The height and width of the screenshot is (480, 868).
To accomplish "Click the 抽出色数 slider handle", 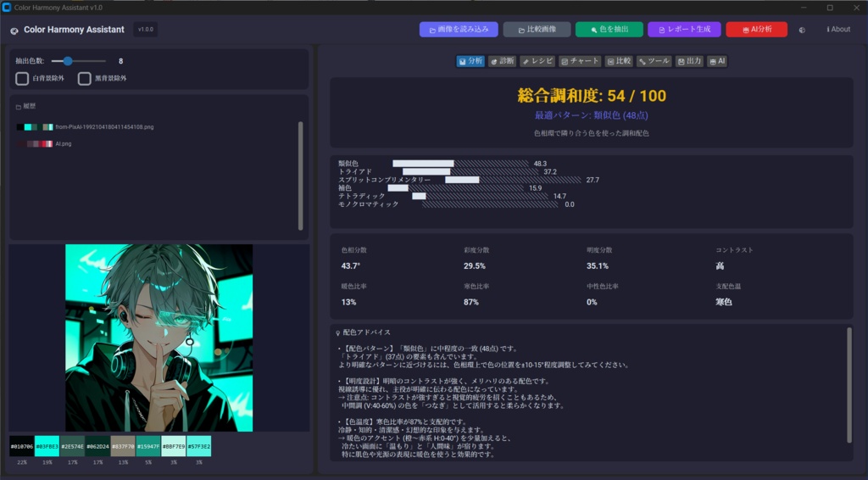I will 68,61.
